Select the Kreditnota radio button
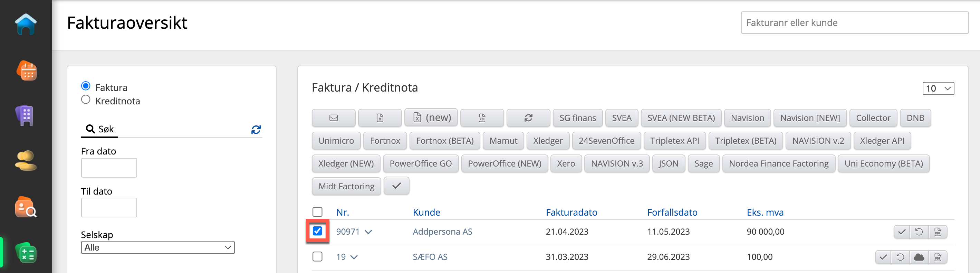The width and height of the screenshot is (980, 273). (86, 100)
